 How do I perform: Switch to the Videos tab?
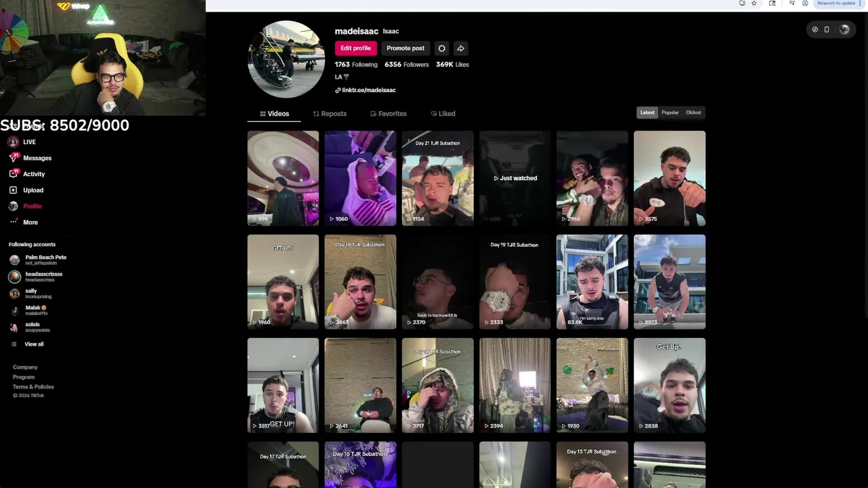[x=274, y=114]
